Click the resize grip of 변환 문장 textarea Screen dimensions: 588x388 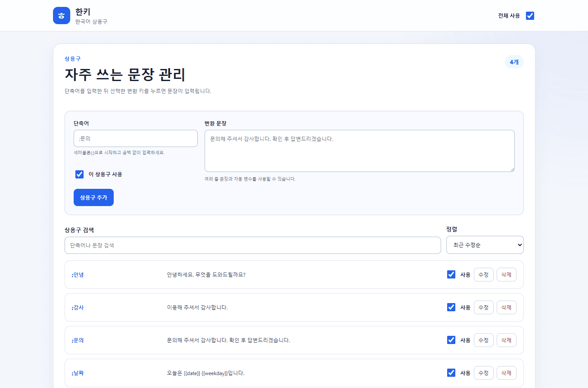(x=512, y=169)
